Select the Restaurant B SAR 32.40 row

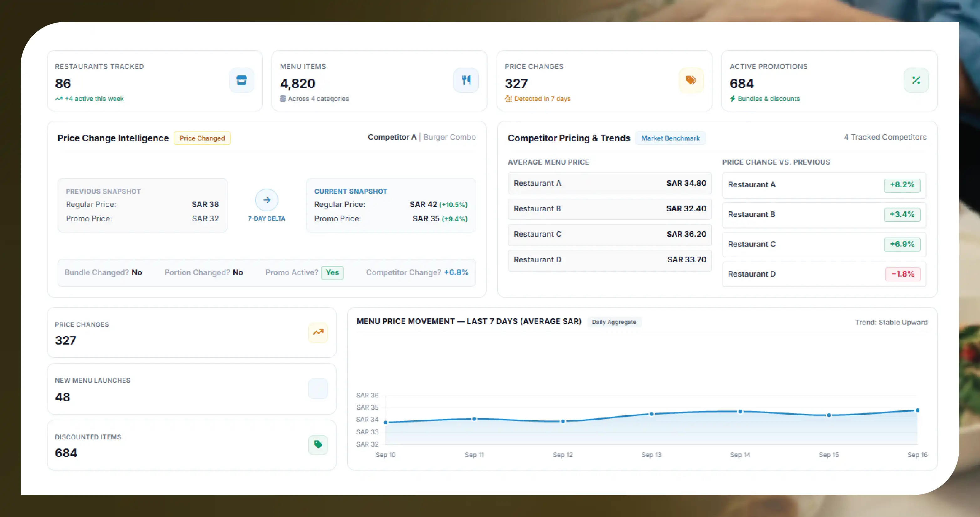(610, 209)
